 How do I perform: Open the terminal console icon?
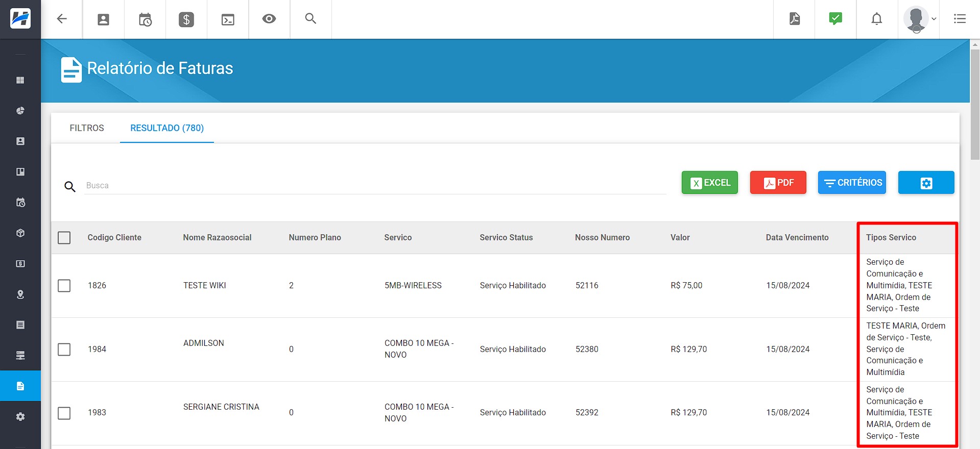click(228, 19)
